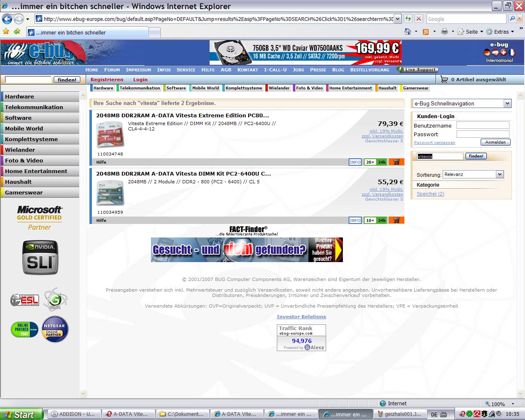Click the Start button
The height and width of the screenshot is (420, 525).
point(21,414)
